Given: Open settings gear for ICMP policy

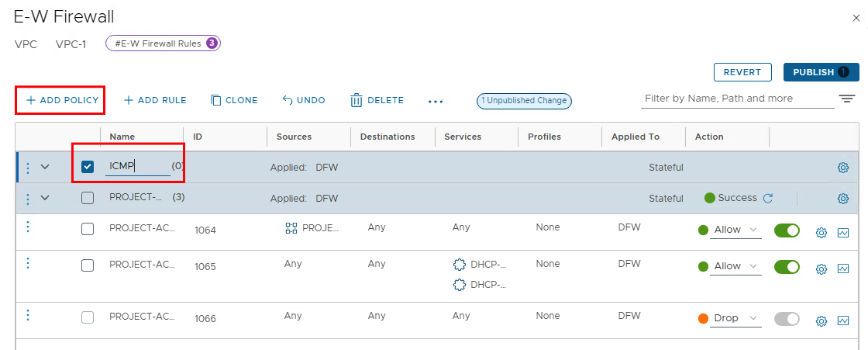Looking at the screenshot, I should tap(843, 168).
